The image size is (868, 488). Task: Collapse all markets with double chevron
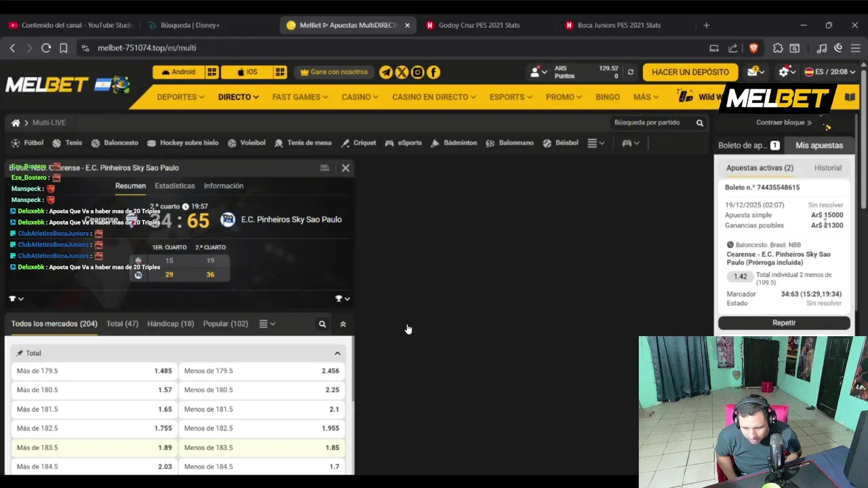[342, 324]
